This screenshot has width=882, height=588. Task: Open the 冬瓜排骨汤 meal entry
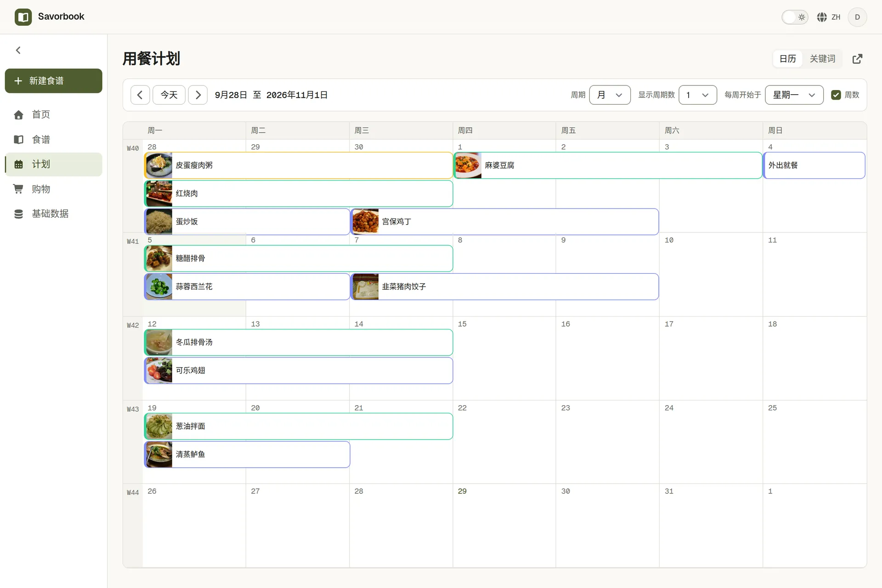point(299,342)
